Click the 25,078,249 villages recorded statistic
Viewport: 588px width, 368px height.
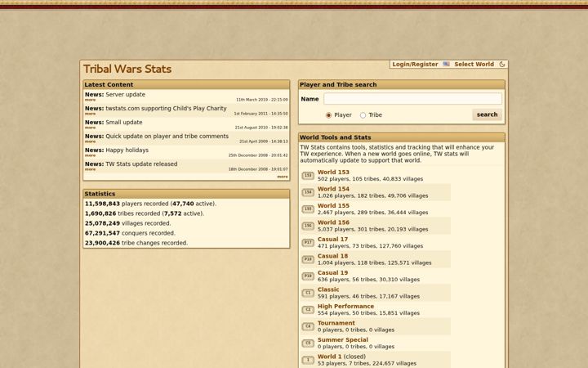[127, 223]
